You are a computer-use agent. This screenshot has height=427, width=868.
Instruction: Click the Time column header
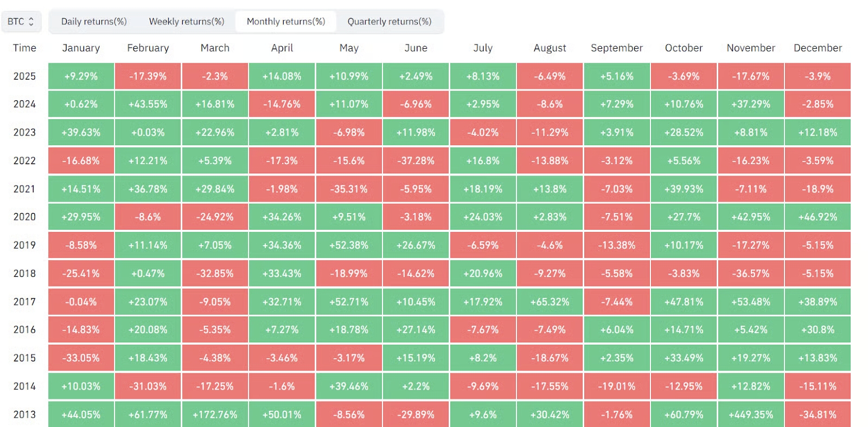coord(24,48)
